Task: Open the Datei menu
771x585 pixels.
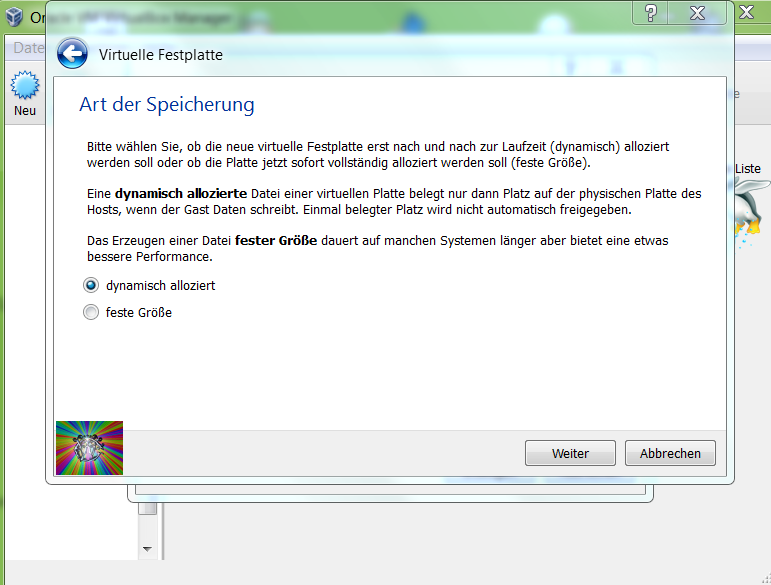Action: tap(28, 48)
